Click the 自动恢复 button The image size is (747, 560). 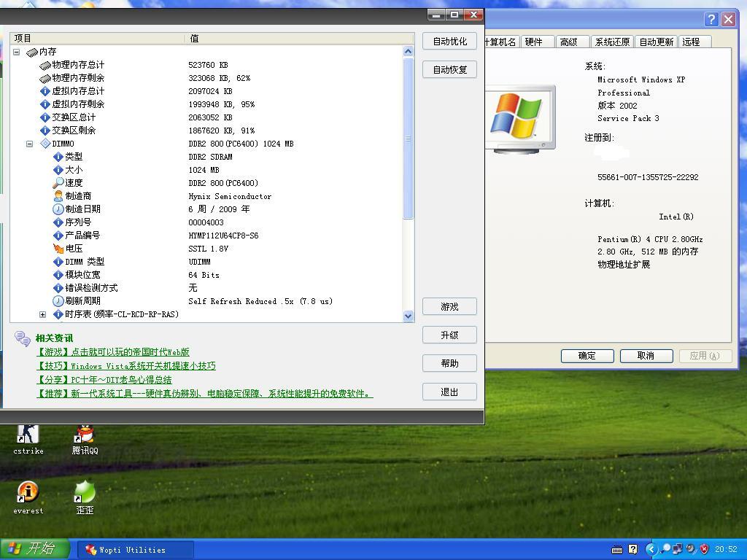coord(449,70)
